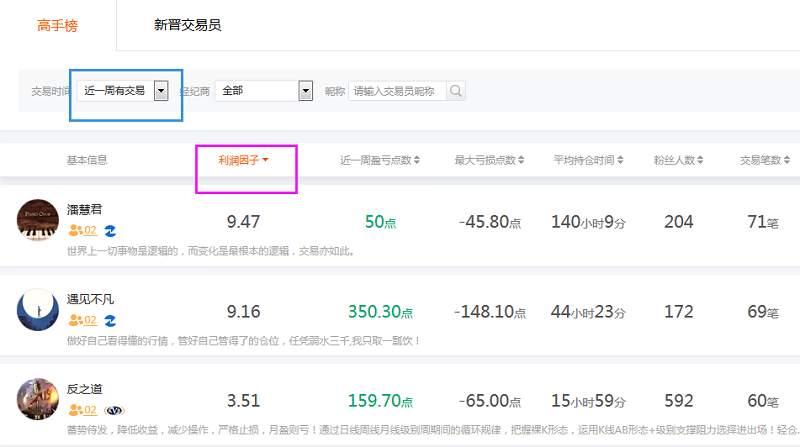Screen dimensions: 800x447
Task: Open trader 反之道's profile name
Action: coord(84,389)
